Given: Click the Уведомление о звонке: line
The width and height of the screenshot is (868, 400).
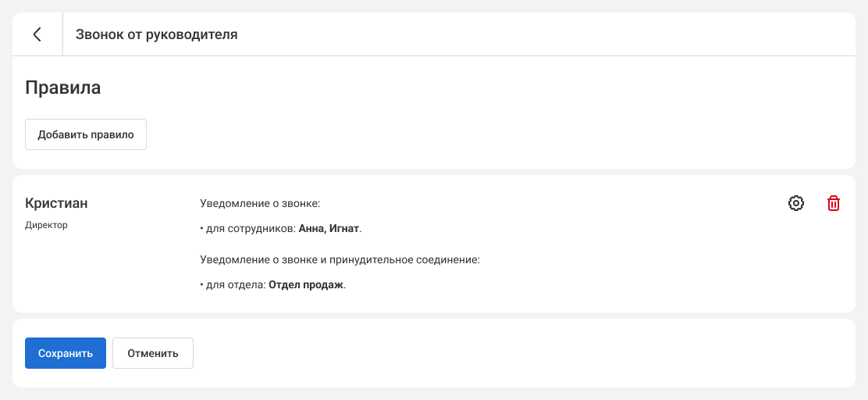Looking at the screenshot, I should [261, 204].
